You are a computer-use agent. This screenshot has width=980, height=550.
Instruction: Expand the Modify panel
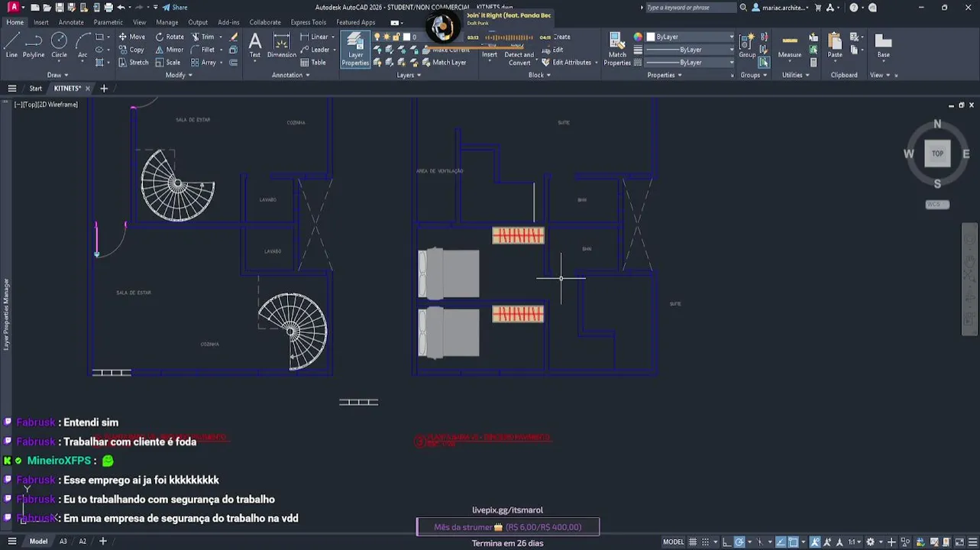[x=179, y=75]
